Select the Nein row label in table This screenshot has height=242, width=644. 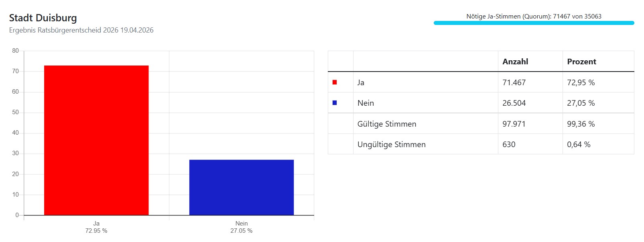tap(366, 103)
